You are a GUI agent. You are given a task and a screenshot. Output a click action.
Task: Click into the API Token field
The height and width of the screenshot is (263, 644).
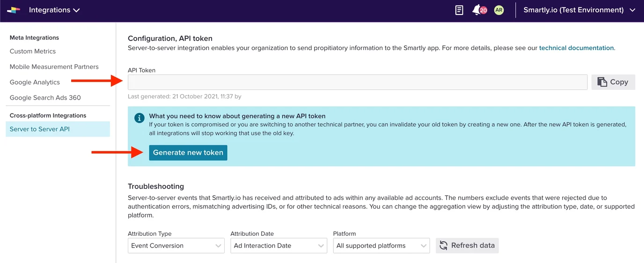357,82
